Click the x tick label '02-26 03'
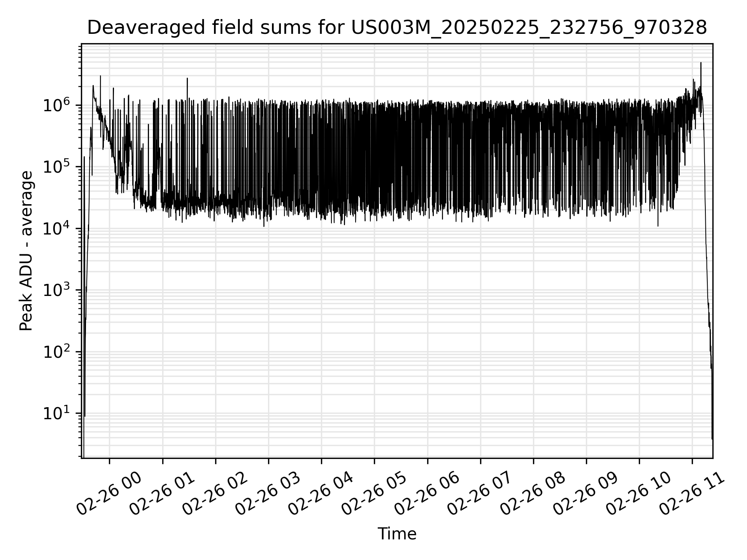Screen dimensions: 747x560 pyautogui.click(x=268, y=494)
